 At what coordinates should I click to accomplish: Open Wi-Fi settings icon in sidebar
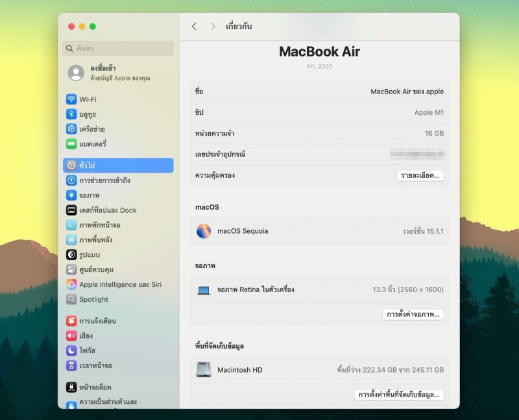(x=71, y=99)
